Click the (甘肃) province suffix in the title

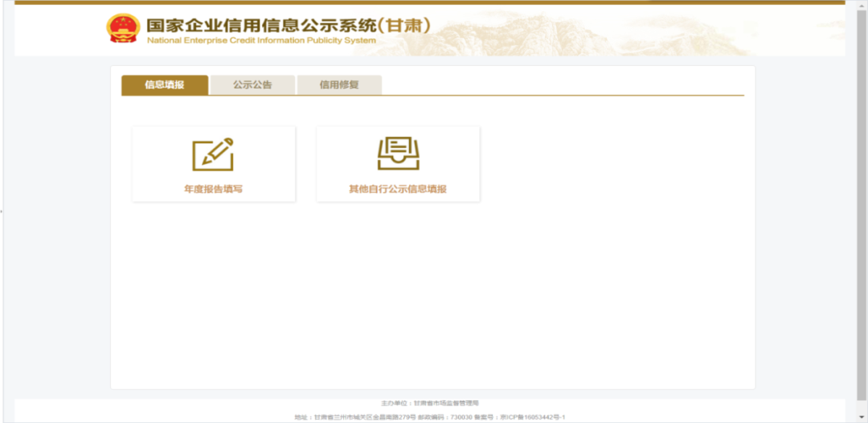point(405,25)
